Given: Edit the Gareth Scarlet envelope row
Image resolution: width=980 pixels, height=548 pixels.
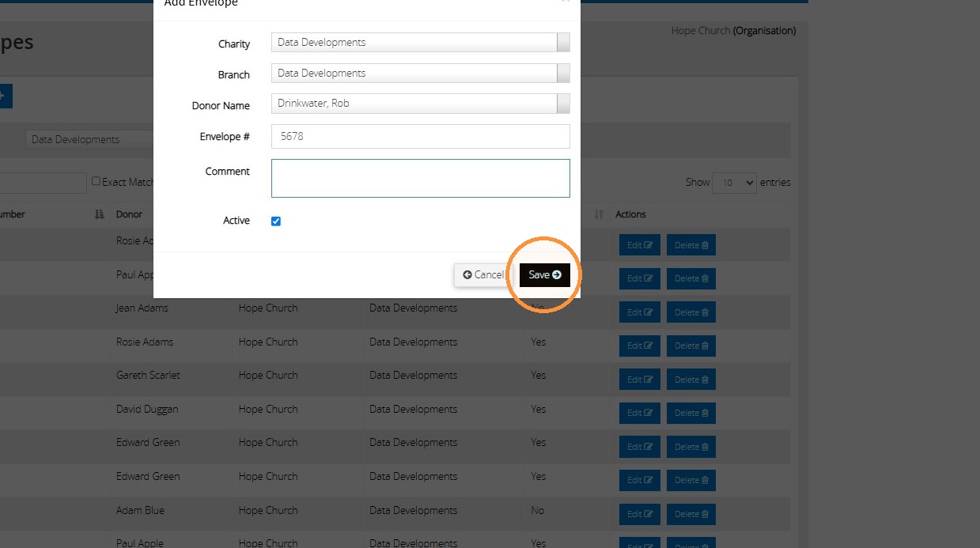Looking at the screenshot, I should (639, 380).
